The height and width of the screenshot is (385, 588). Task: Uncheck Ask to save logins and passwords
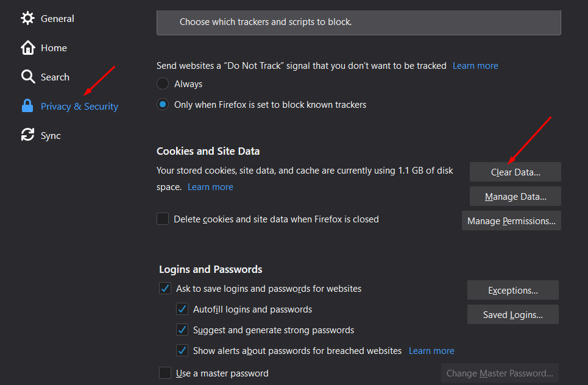pyautogui.click(x=165, y=288)
